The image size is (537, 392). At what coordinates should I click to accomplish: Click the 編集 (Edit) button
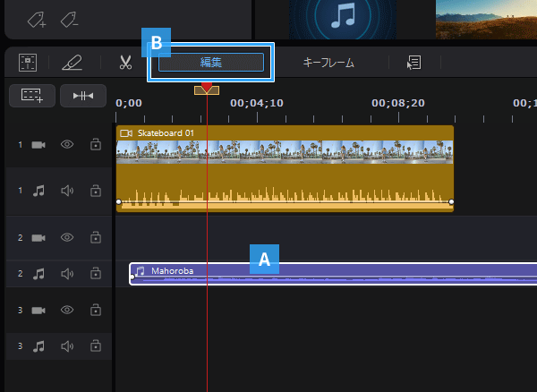click(211, 63)
